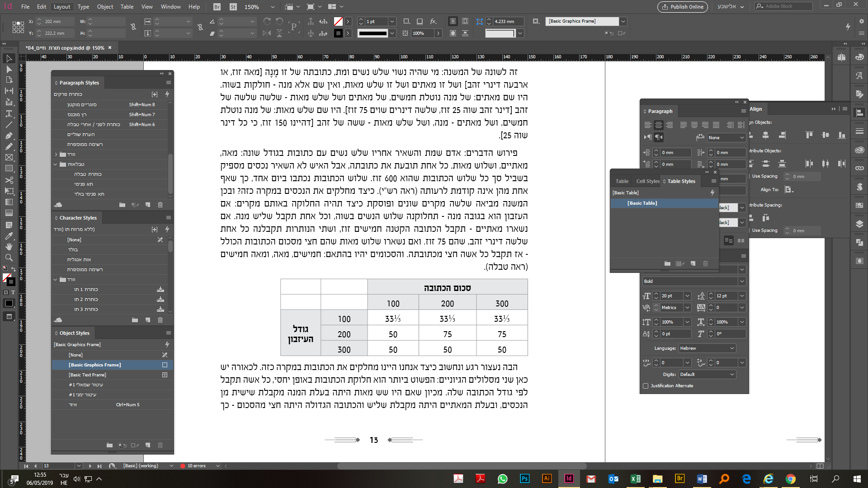Activate the Zoom tool
The image size is (868, 488).
pyautogui.click(x=8, y=258)
